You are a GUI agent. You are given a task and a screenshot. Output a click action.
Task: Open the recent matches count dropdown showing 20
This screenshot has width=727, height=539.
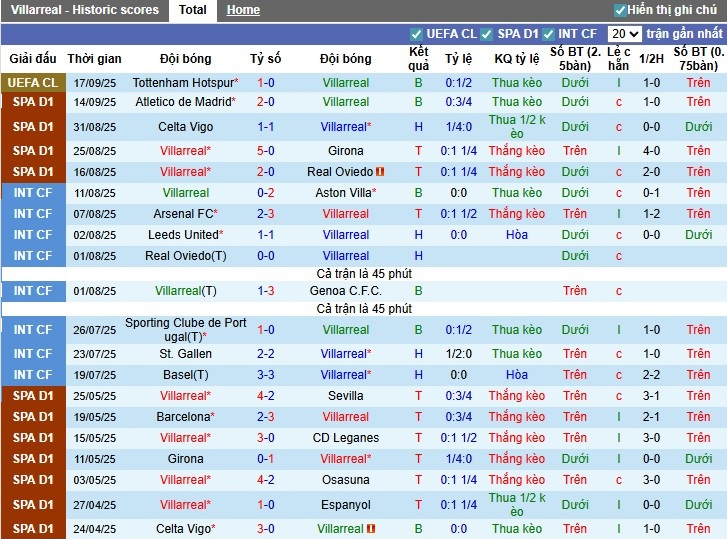624,34
